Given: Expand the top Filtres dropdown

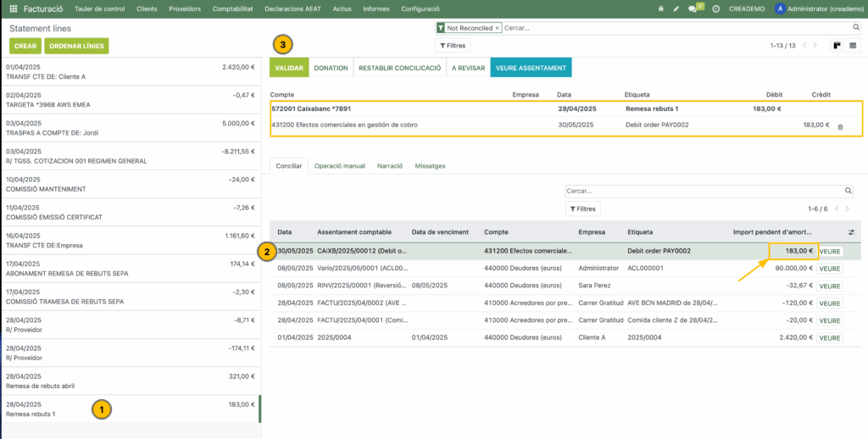Looking at the screenshot, I should (452, 45).
